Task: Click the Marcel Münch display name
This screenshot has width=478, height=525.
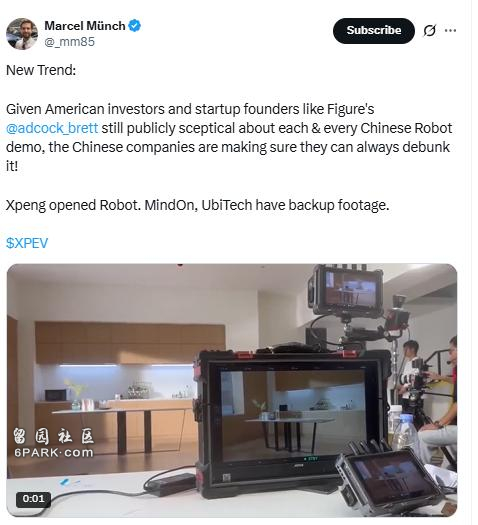Action: click(x=85, y=26)
